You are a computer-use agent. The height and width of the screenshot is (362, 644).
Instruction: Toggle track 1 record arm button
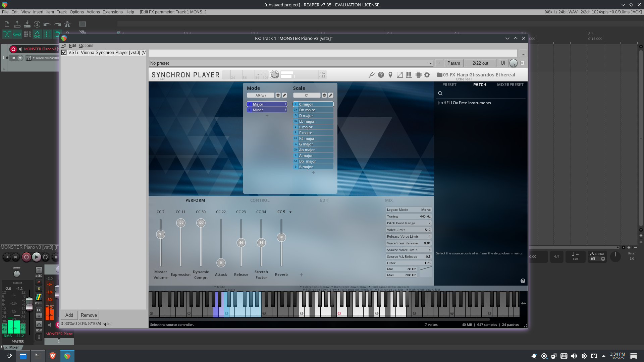click(13, 49)
